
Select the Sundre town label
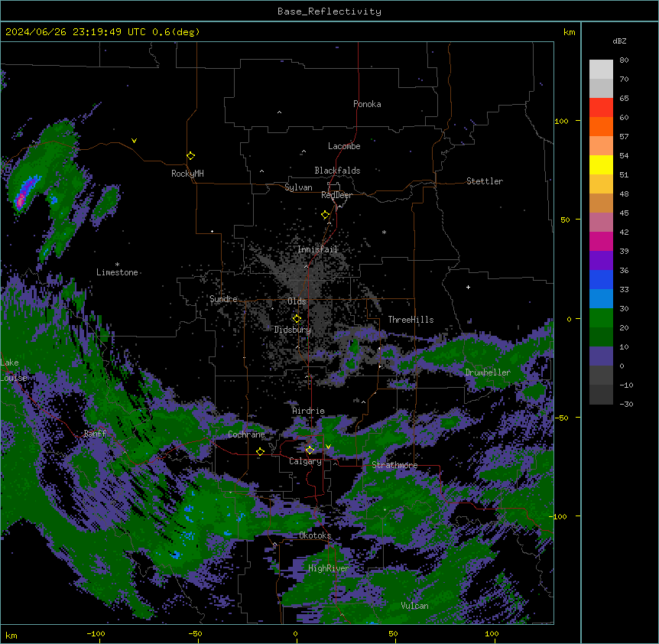click(223, 299)
